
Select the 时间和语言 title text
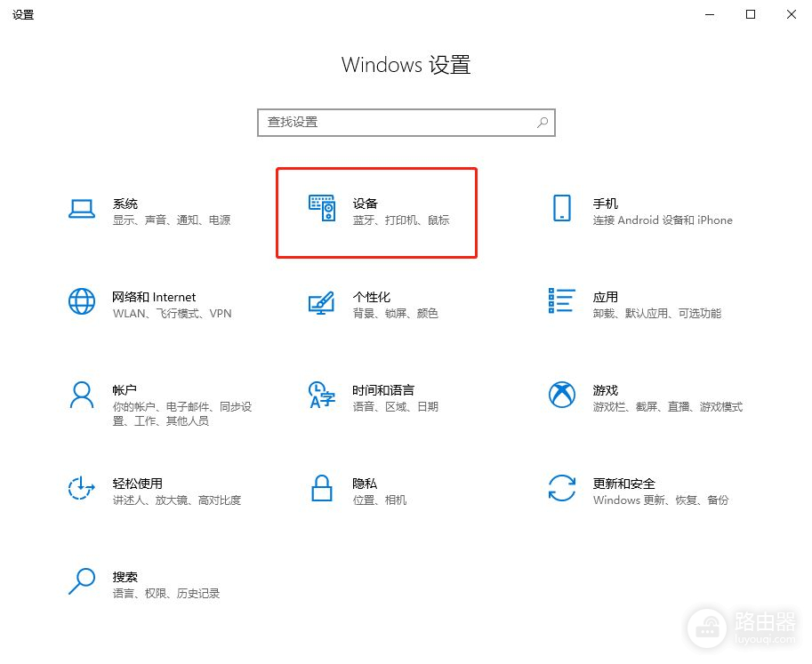point(382,390)
